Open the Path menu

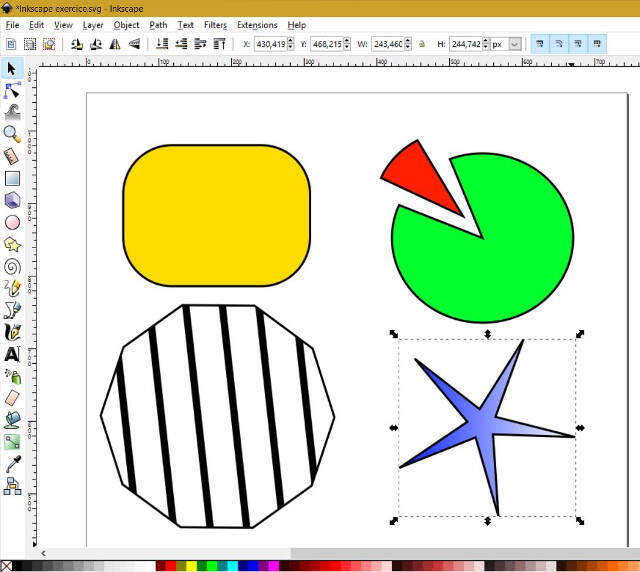pyautogui.click(x=158, y=25)
